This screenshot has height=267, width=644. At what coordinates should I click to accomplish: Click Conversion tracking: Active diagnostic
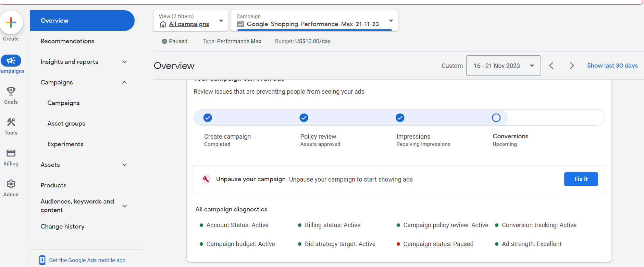[539, 225]
